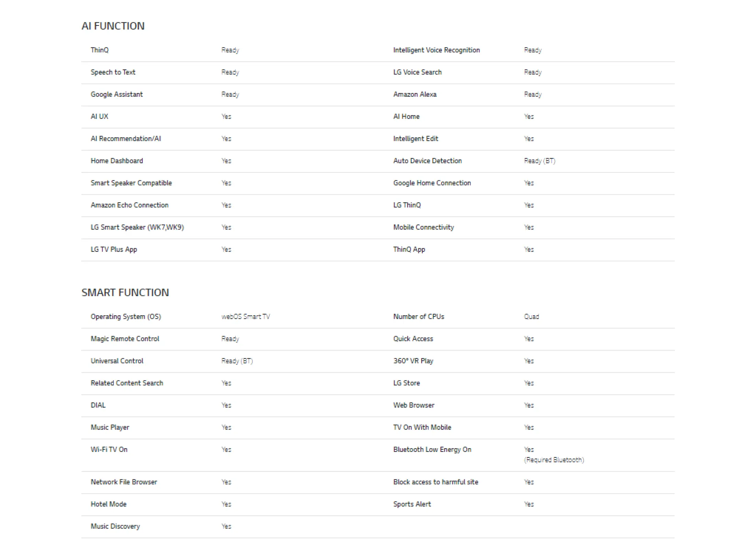Select the ThinQ spec label
This screenshot has height=556, width=756.
pos(100,50)
